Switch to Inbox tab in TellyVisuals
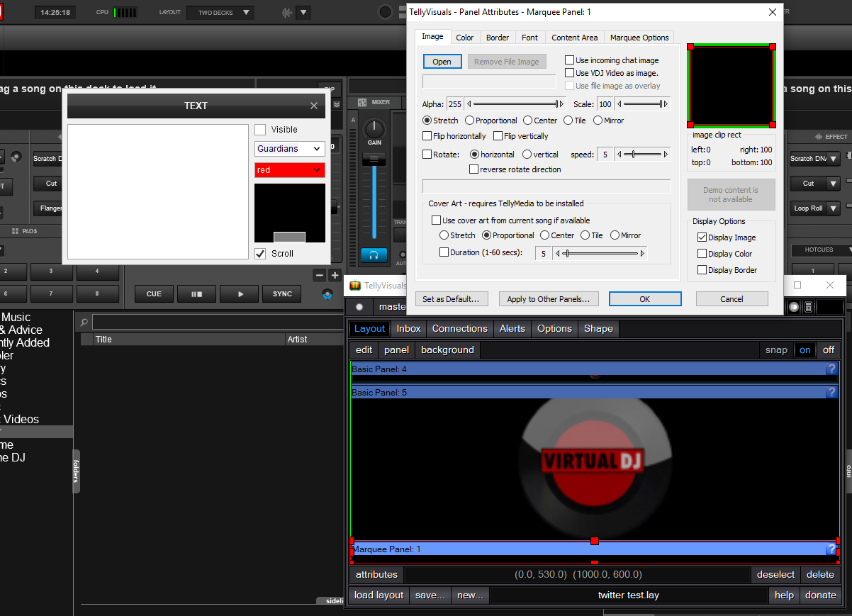852x616 pixels. 409,329
